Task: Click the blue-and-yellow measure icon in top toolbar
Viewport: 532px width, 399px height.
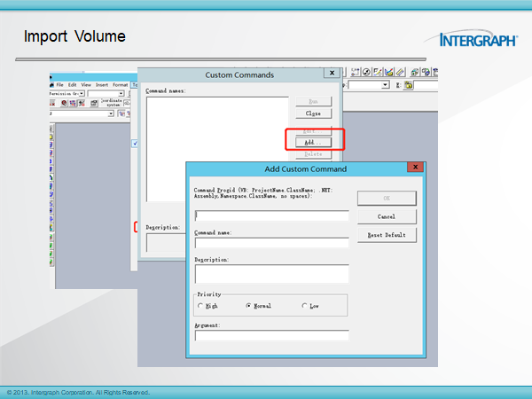Action: 389,72
